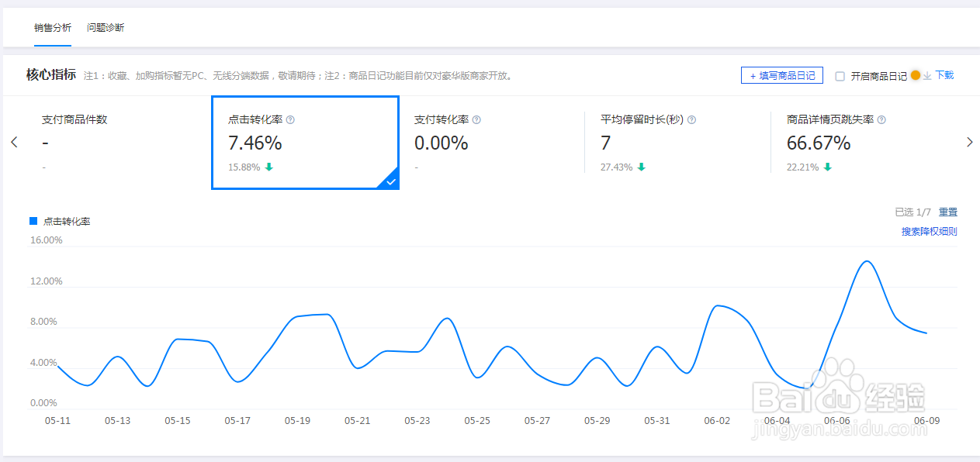Enable the 开启商品日记 checkbox
The image size is (980, 462).
click(840, 76)
